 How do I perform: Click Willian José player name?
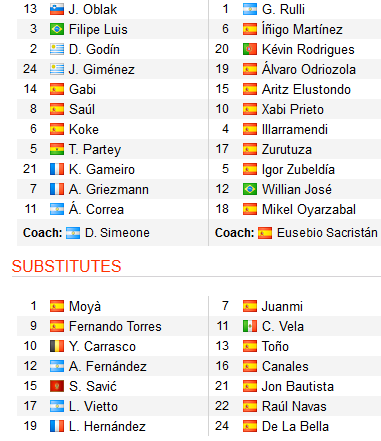(x=297, y=189)
